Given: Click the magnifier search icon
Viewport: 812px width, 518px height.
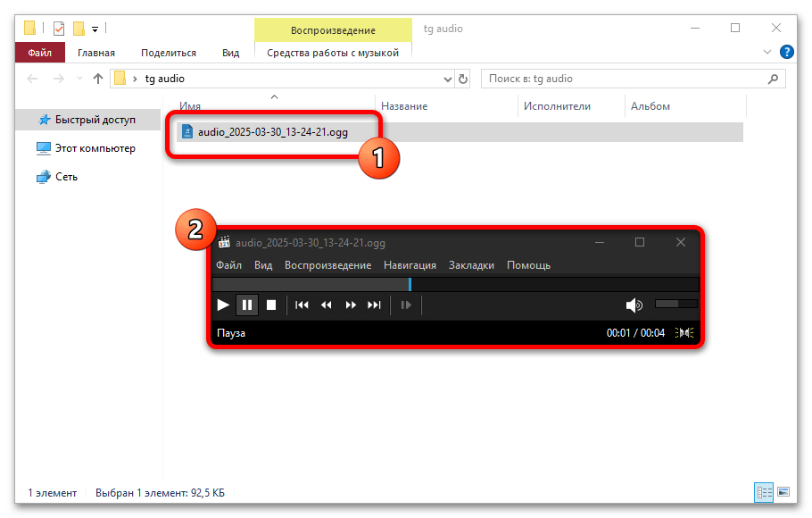Looking at the screenshot, I should [x=773, y=79].
